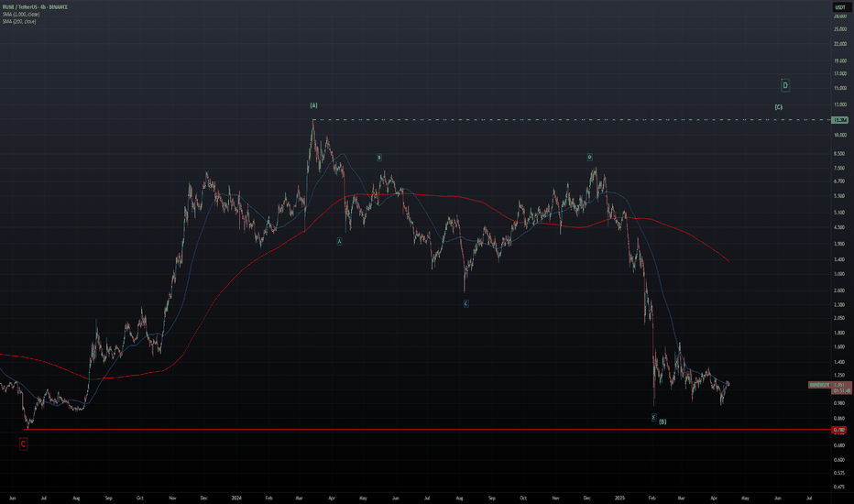Click the 22.000 price axis label

pos(840,44)
